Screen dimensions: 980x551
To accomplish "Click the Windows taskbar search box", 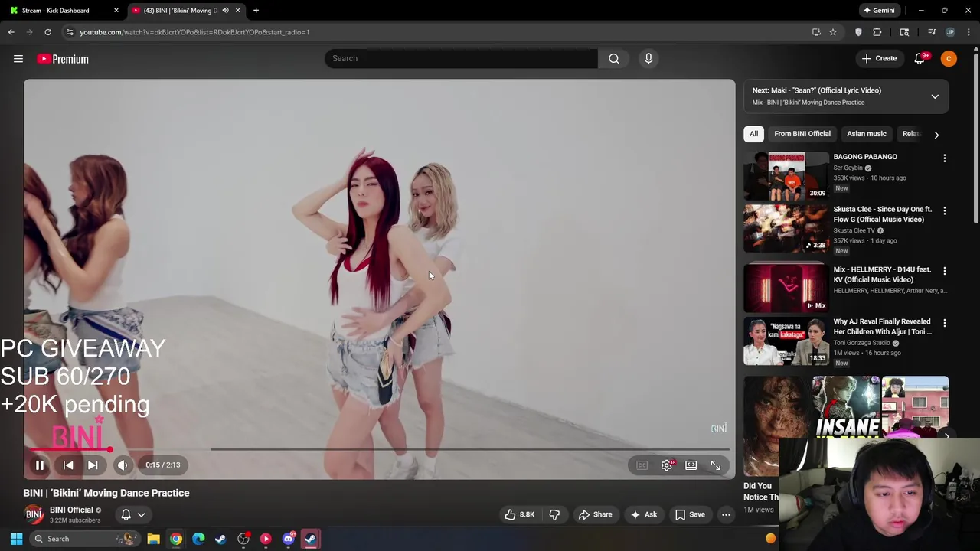I will (84, 539).
